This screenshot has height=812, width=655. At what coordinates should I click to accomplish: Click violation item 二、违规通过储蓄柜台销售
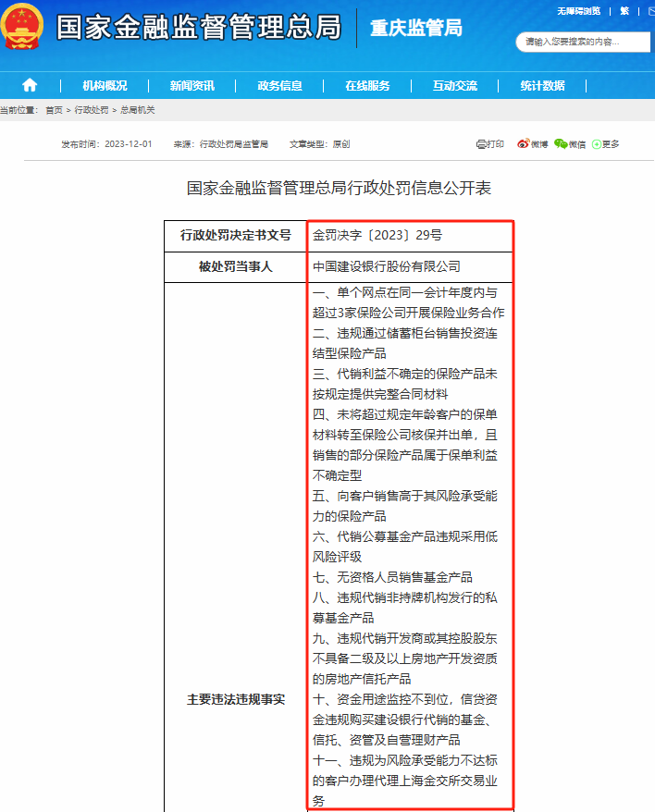404,343
